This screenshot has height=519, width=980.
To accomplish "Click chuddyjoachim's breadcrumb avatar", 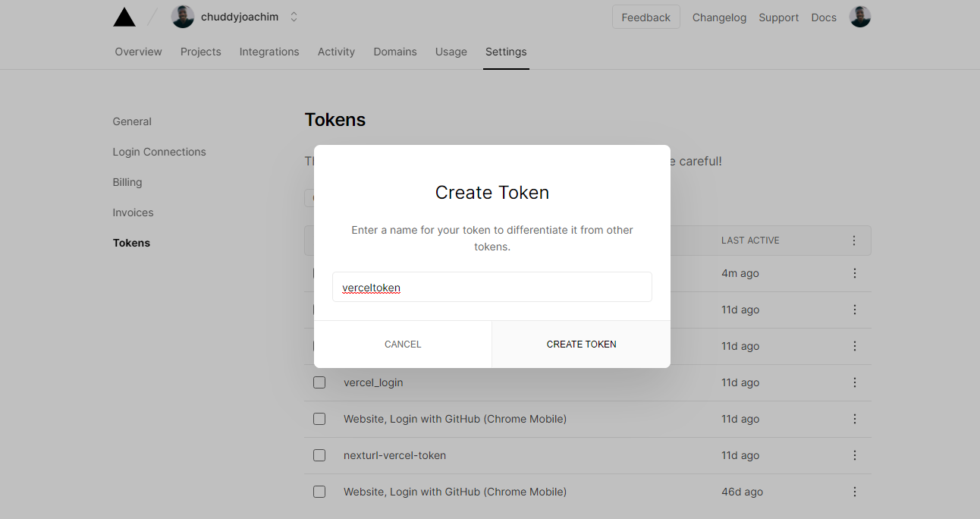I will point(182,16).
